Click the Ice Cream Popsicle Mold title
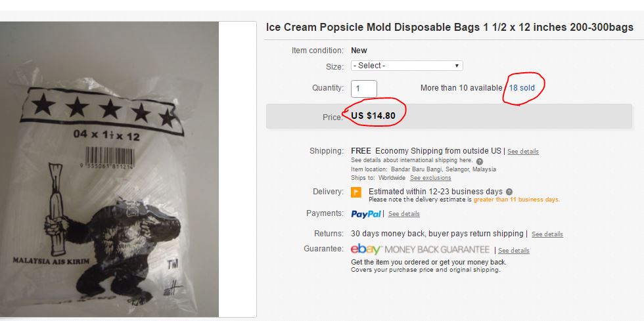Viewport: 644px width, 321px height. (449, 28)
